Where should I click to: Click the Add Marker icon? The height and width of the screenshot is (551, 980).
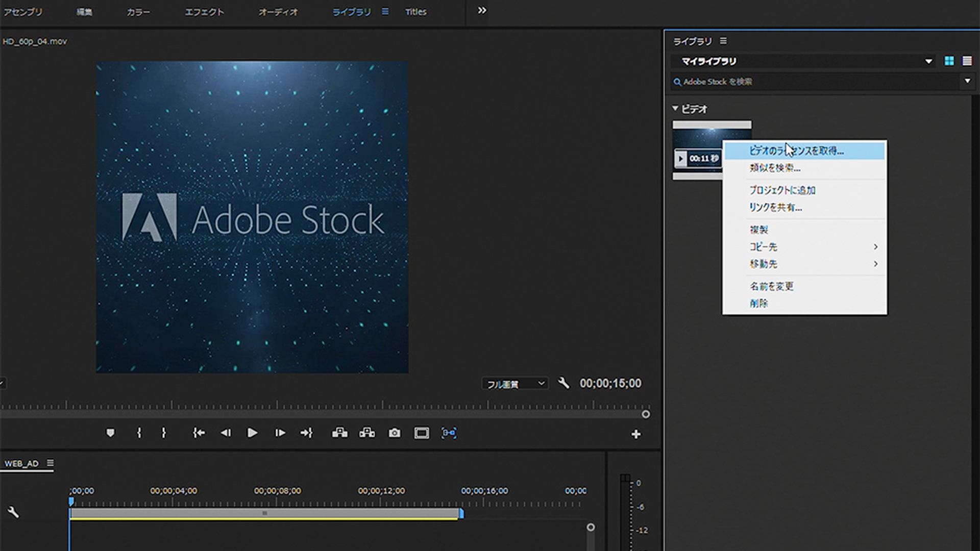coord(110,433)
